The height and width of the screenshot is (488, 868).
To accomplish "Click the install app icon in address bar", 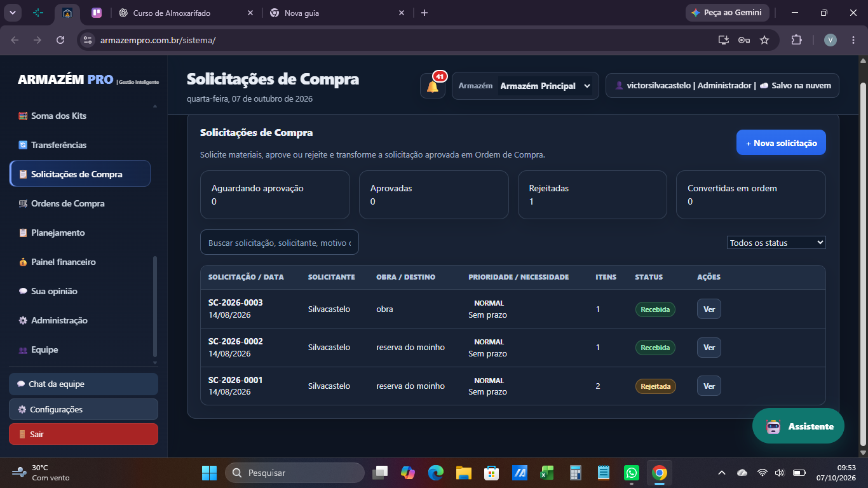I will tap(723, 40).
